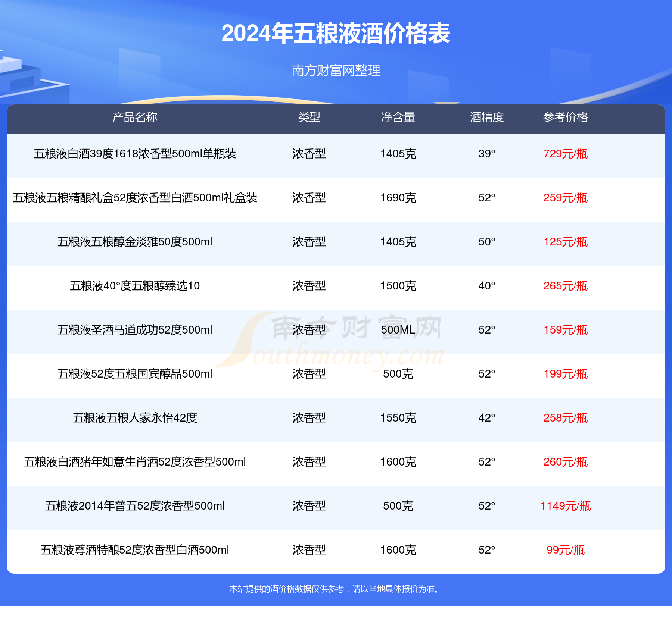Click the price 729元/瓶
Viewport: 672px width, 623px height.
point(566,154)
